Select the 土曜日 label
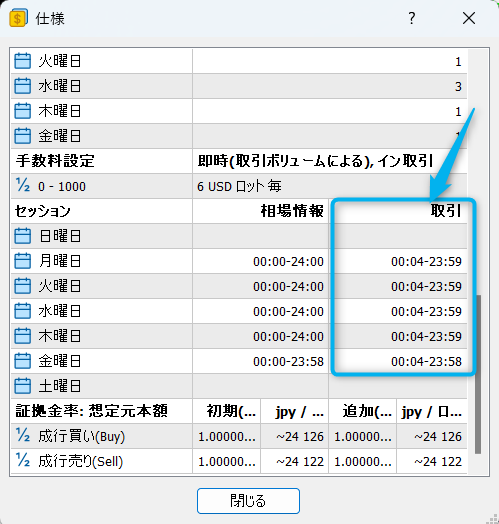499x524 pixels. point(60,386)
